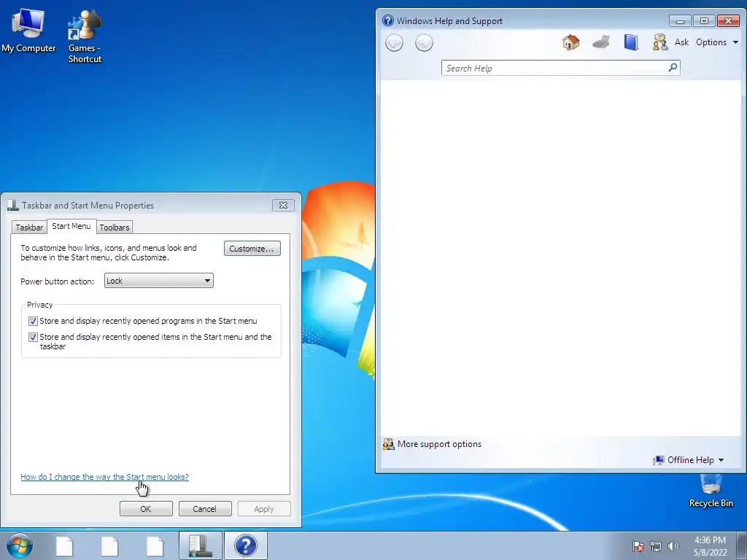The width and height of the screenshot is (747, 560).
Task: Click the network icon in system tray
Action: tap(656, 546)
